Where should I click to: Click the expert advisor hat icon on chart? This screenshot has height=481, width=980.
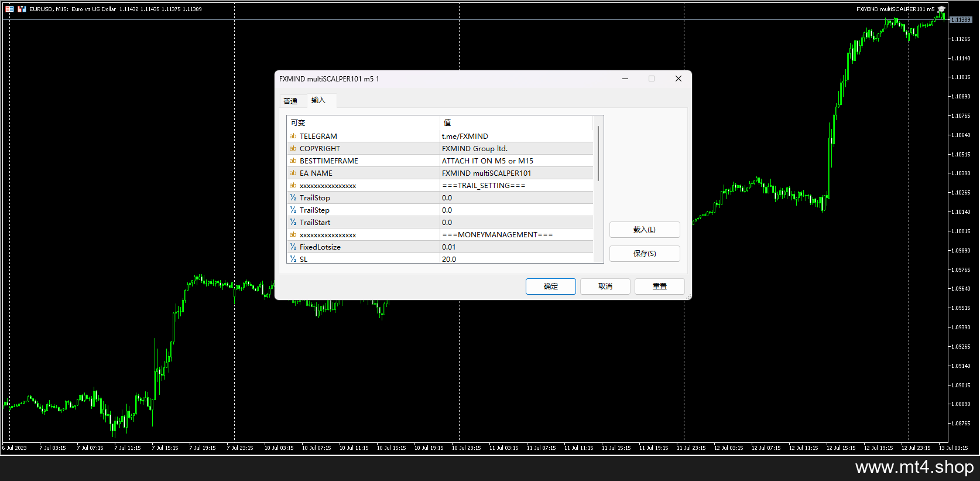point(941,9)
